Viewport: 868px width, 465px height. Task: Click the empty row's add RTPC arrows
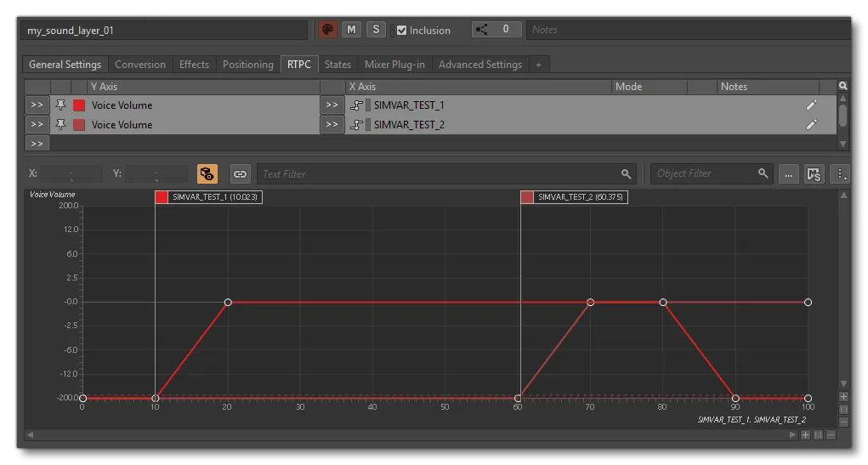(x=37, y=144)
